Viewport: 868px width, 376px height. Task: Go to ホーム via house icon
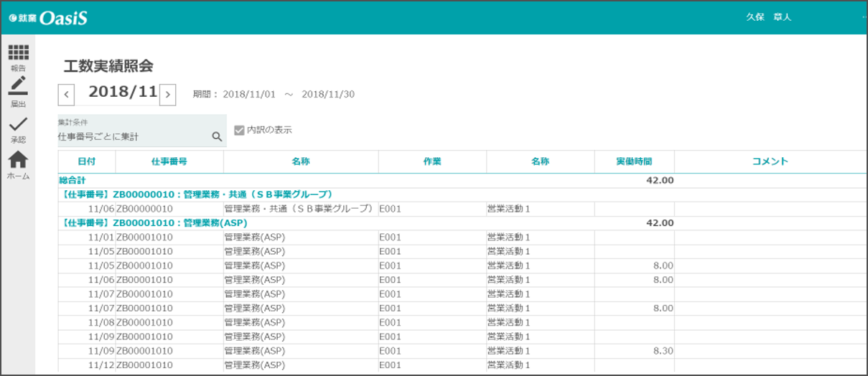tap(18, 161)
